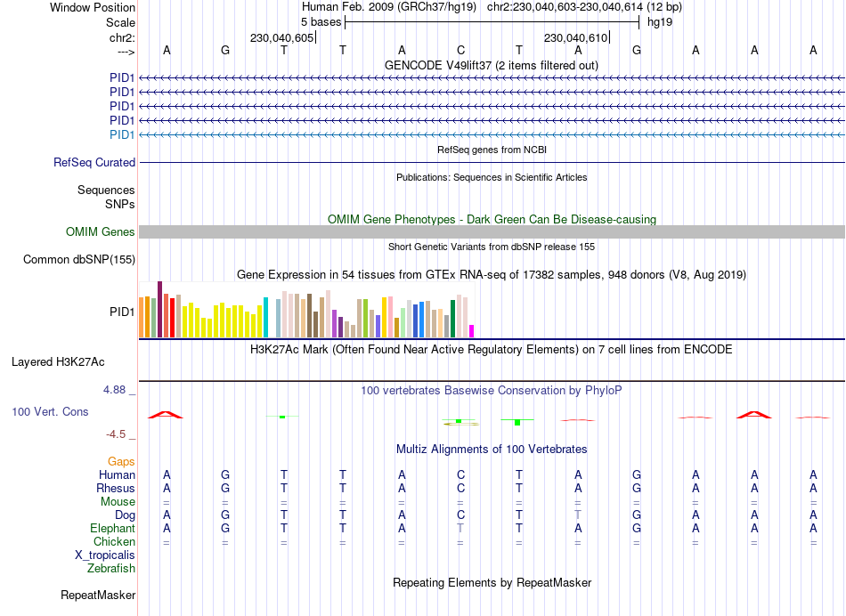
Task: Open H3K27Ac Mark ENCODE track title
Action: point(492,350)
